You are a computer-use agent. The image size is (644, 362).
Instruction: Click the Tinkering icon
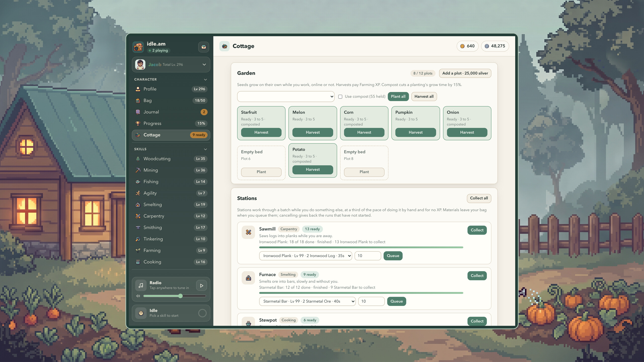pos(138,239)
